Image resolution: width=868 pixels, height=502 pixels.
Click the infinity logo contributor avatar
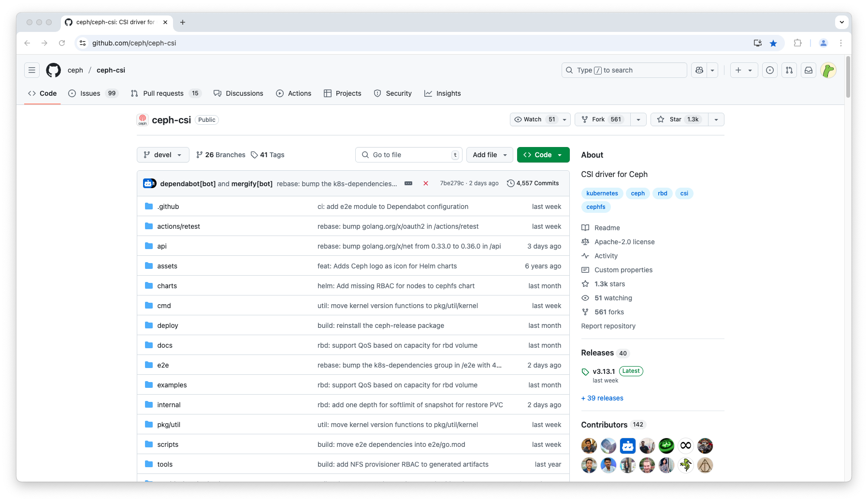click(x=686, y=445)
